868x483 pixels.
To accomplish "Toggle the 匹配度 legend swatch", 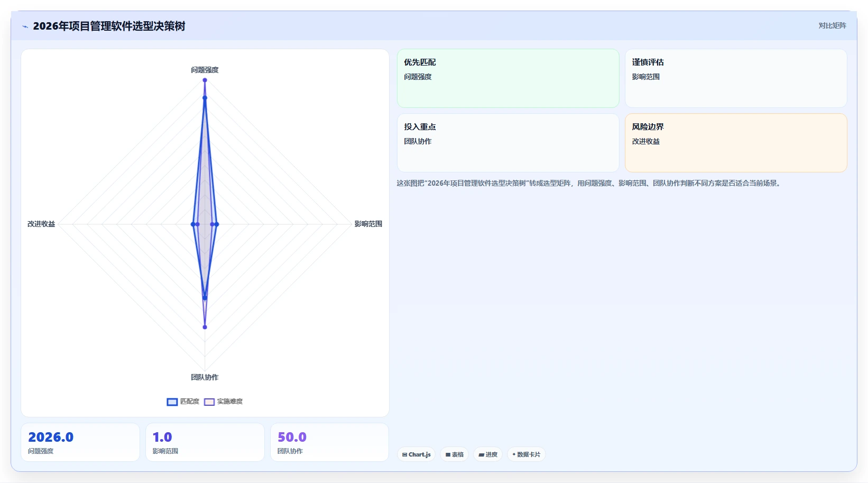I will [x=172, y=402].
